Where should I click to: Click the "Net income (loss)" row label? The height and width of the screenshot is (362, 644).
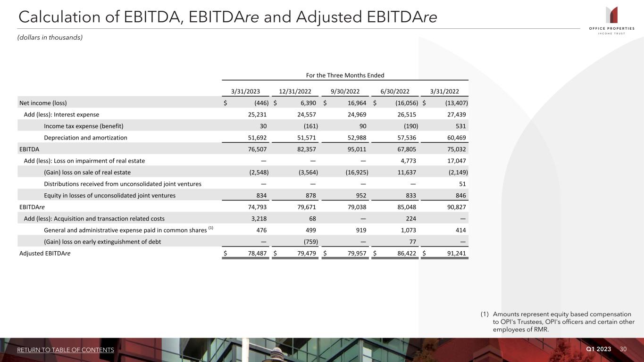click(43, 103)
